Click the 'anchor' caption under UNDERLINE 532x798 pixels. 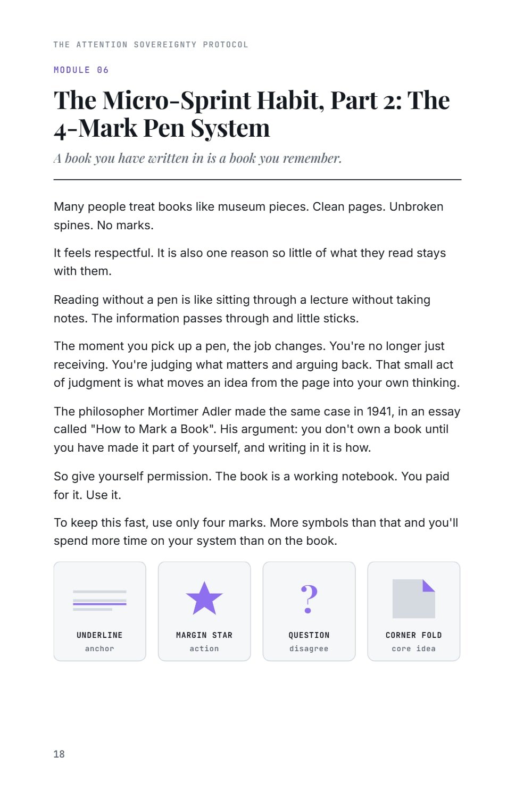click(x=99, y=649)
